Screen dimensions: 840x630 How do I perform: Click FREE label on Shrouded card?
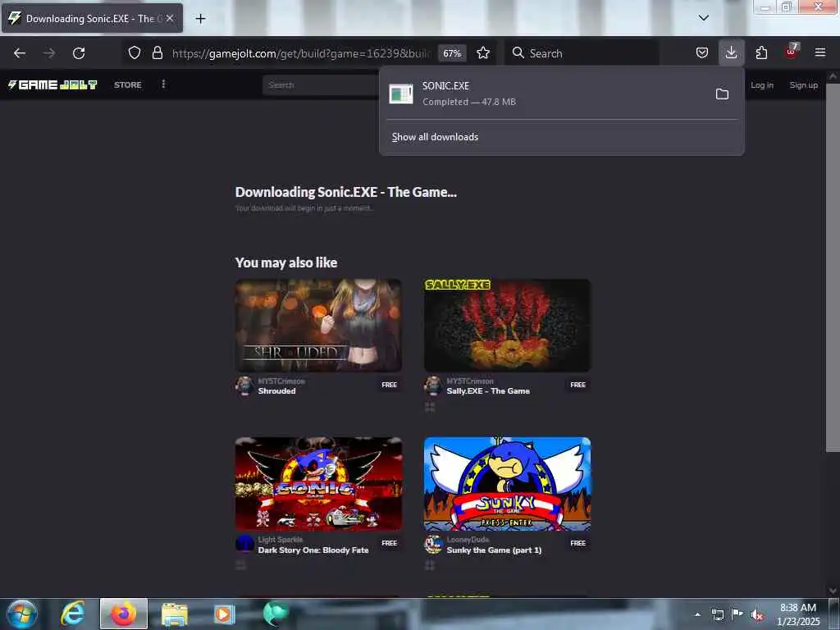tap(390, 385)
